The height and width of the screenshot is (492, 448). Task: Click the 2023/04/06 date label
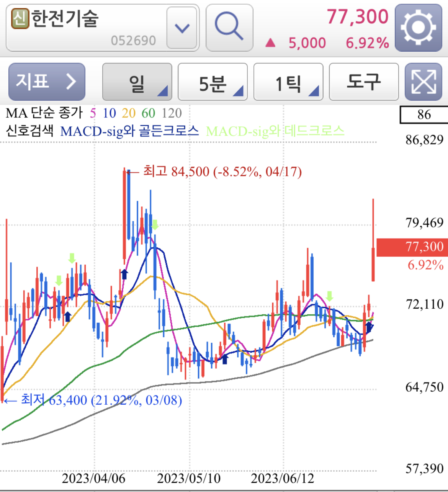[93, 478]
